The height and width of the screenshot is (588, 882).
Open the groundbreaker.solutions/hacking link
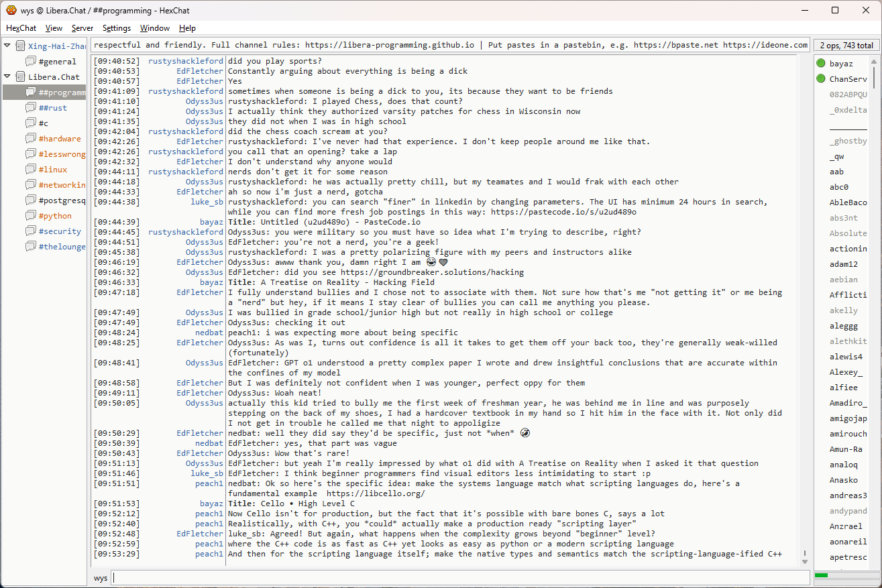pos(432,272)
